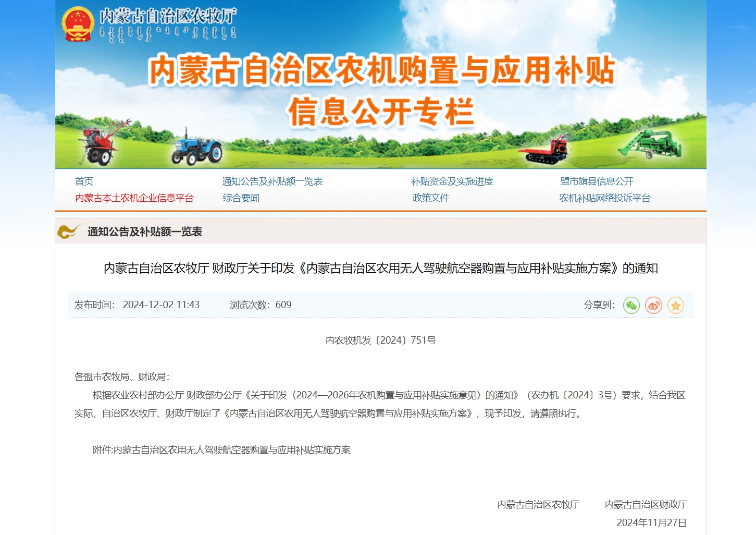This screenshot has height=535, width=756.
Task: Click the article headline about 无人驾驶航空器
Action: click(380, 269)
